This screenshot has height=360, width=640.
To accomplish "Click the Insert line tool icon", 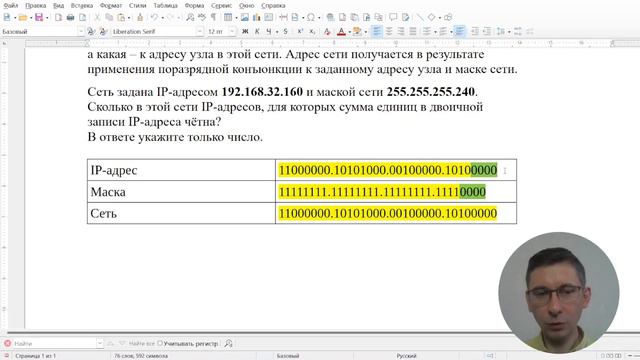I will coord(420,17).
